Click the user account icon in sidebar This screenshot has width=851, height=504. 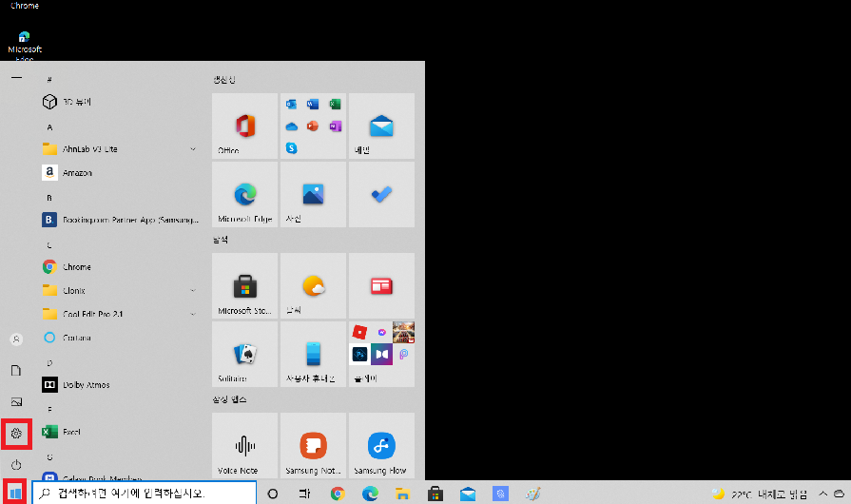(16, 339)
